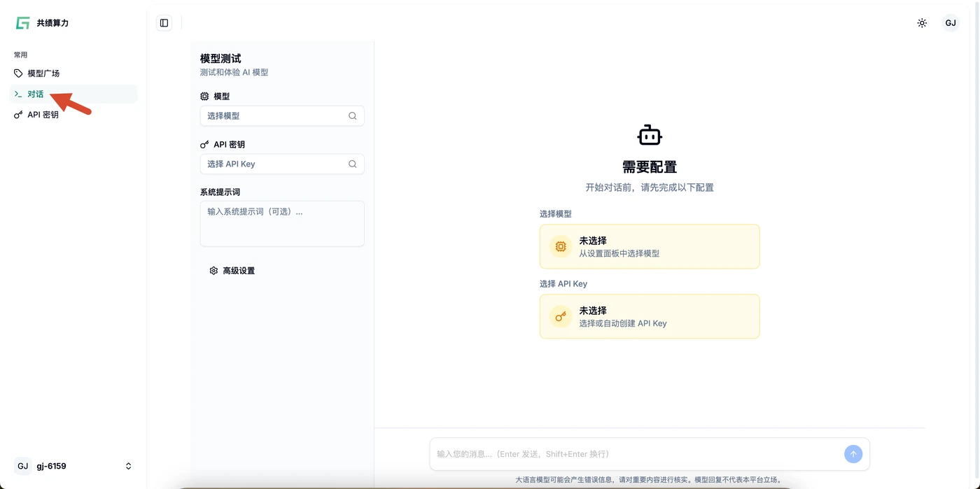The height and width of the screenshot is (489, 980).
Task: Click the search icon in 选择 API Key field
Action: coord(353,164)
